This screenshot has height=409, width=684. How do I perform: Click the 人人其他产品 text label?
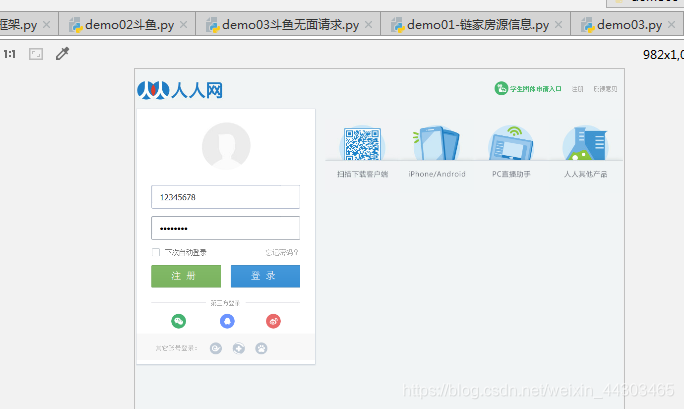(585, 174)
